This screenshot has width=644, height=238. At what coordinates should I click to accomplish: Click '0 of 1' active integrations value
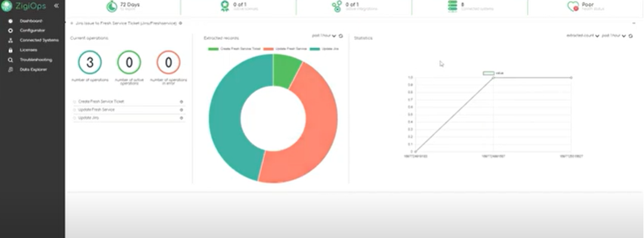point(352,5)
